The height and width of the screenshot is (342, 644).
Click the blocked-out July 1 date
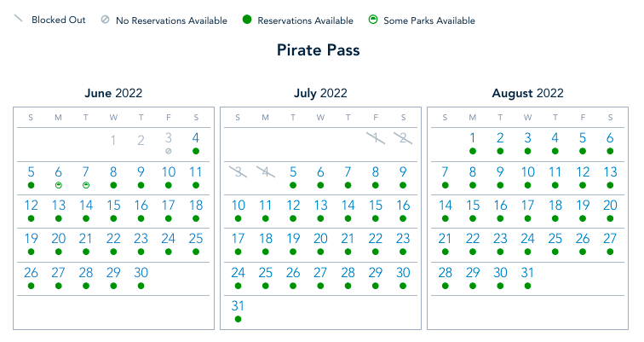[375, 137]
